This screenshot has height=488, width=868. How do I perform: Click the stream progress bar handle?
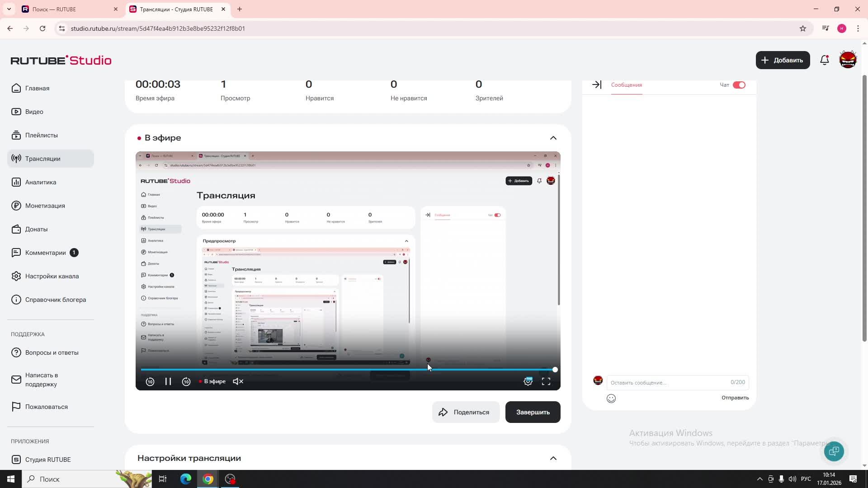[x=555, y=370]
